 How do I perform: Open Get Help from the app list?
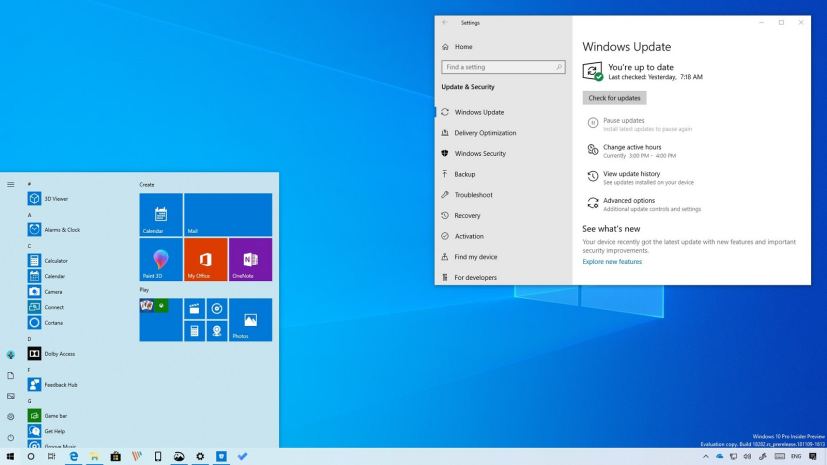pos(47,431)
